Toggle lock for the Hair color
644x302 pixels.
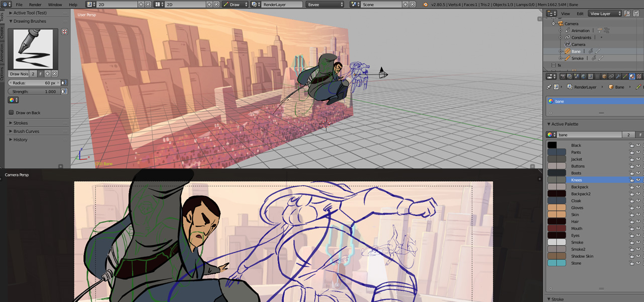click(x=632, y=221)
